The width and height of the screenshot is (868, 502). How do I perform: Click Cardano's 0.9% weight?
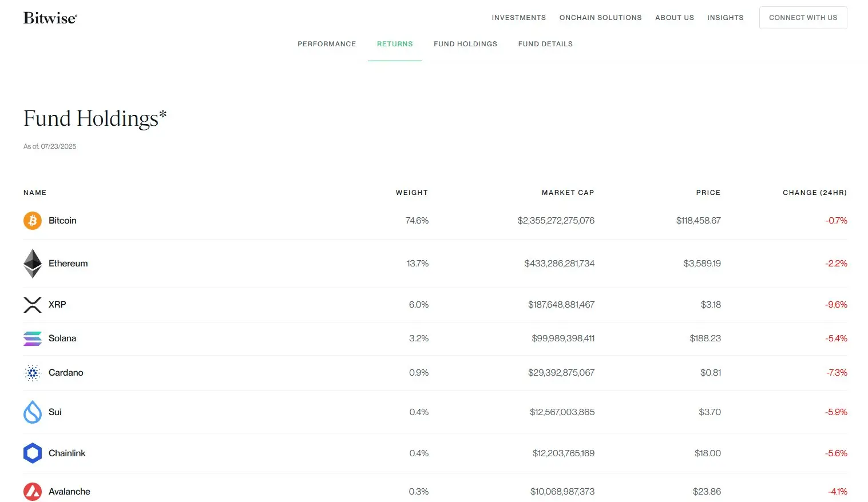pyautogui.click(x=419, y=373)
